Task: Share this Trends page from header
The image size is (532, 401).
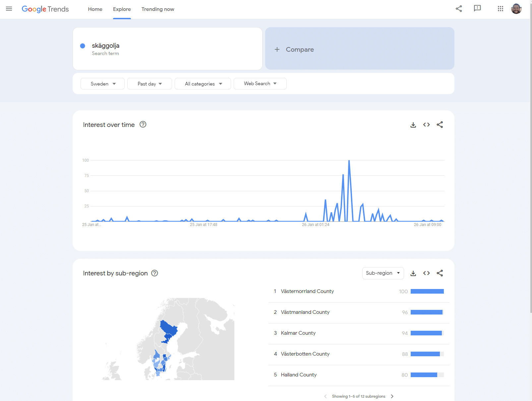Action: pyautogui.click(x=459, y=9)
